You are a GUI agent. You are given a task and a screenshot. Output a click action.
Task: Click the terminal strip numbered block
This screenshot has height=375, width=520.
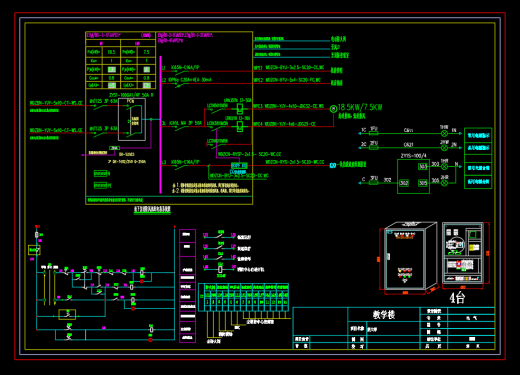pyautogui.click(x=243, y=297)
